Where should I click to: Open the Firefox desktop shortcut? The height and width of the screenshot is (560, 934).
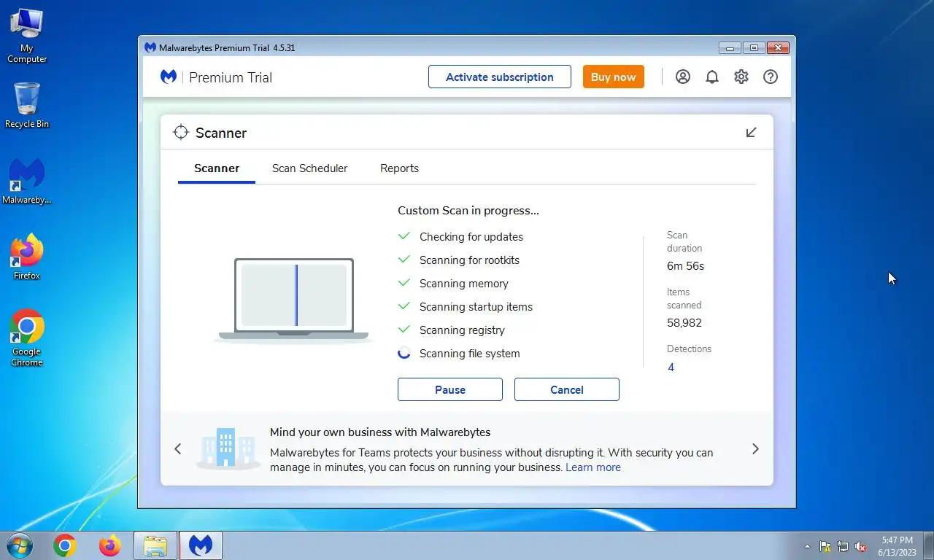[x=27, y=257]
